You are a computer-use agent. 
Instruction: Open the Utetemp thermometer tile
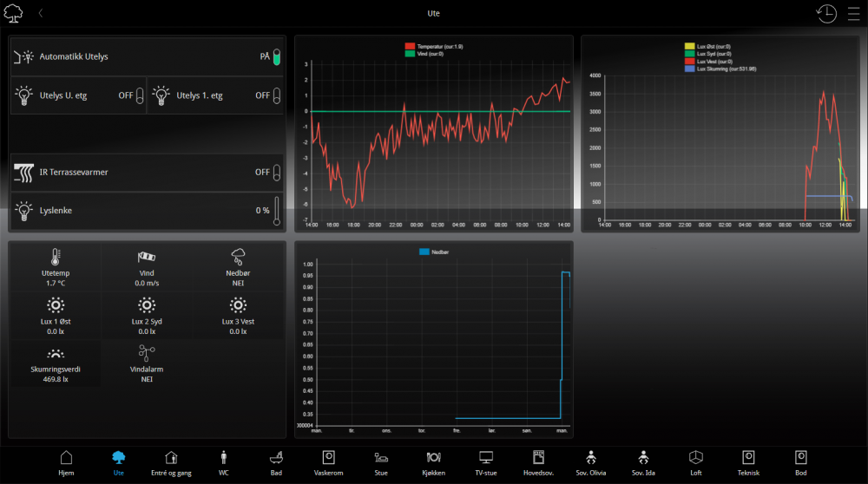tap(55, 267)
